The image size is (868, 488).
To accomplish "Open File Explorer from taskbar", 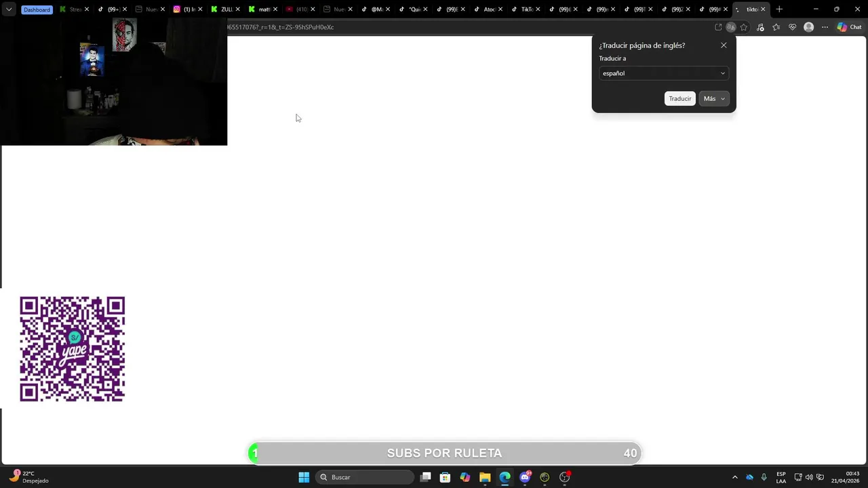I will [x=485, y=477].
